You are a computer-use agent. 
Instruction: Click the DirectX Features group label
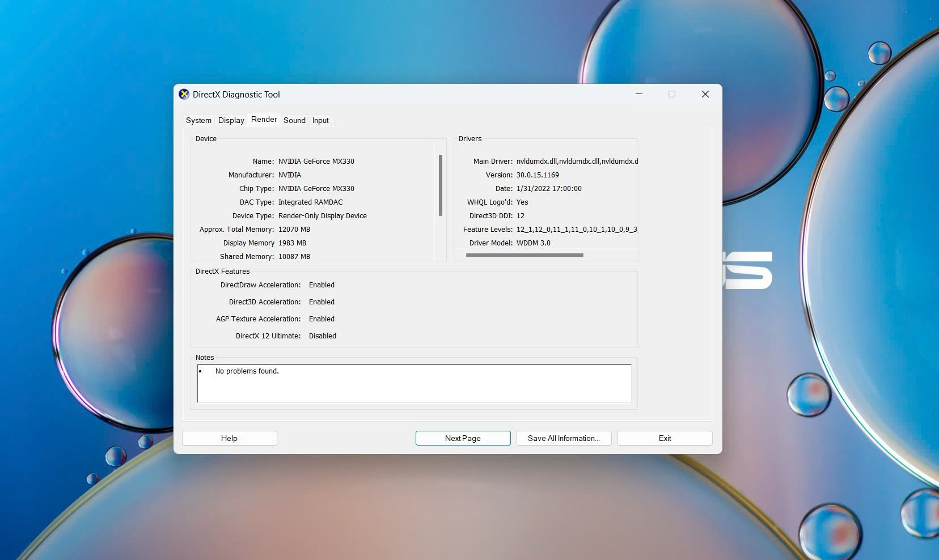pos(222,271)
